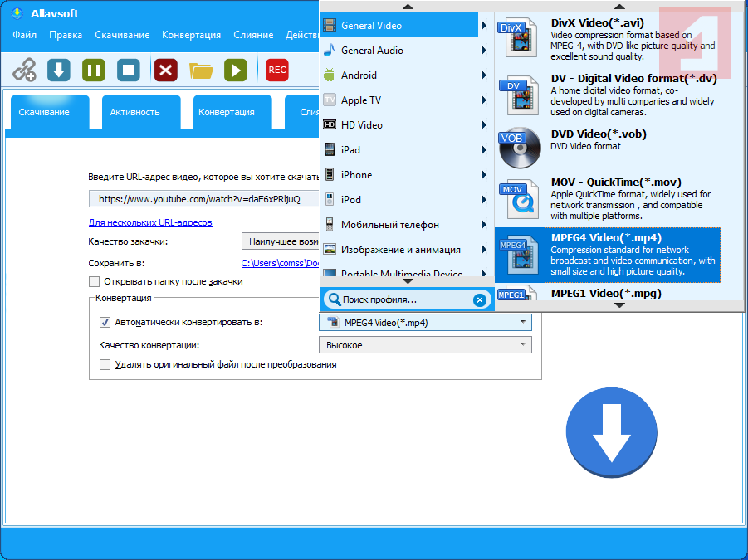Switch to the Активность tab
The image size is (748, 560).
click(x=141, y=112)
